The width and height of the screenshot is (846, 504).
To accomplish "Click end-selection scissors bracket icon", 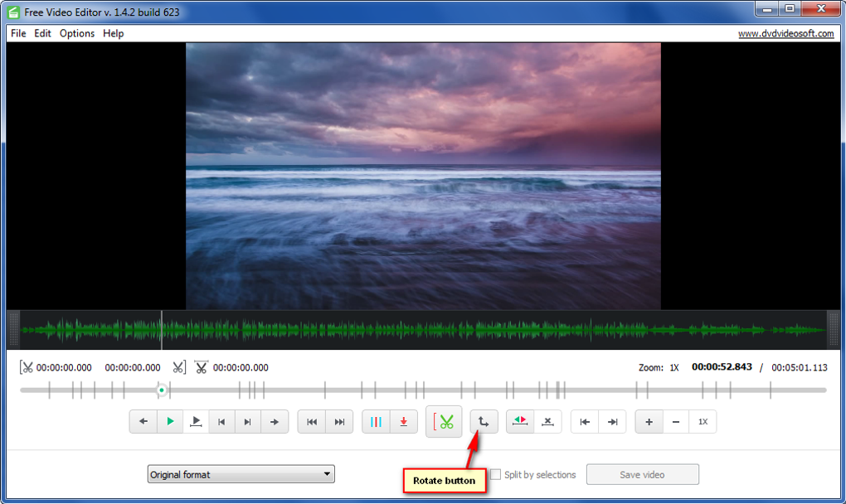I will pyautogui.click(x=179, y=367).
